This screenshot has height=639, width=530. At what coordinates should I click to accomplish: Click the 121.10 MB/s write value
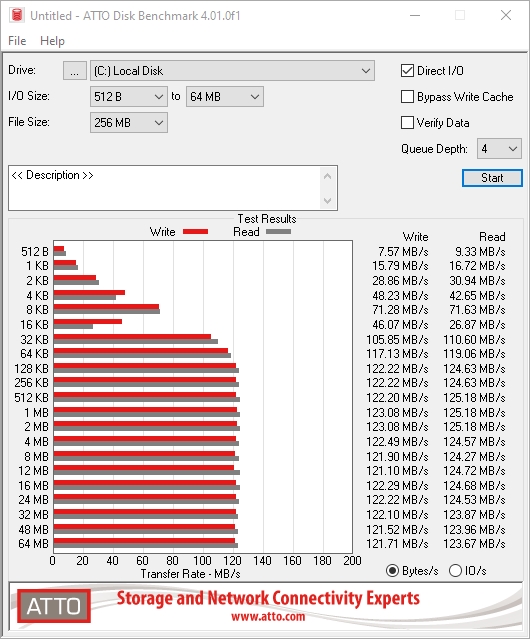(397, 471)
